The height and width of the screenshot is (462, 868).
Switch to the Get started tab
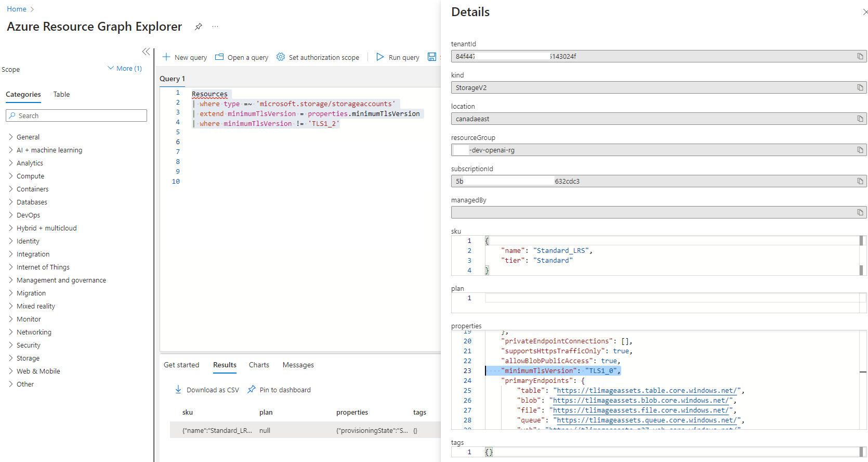coord(181,365)
